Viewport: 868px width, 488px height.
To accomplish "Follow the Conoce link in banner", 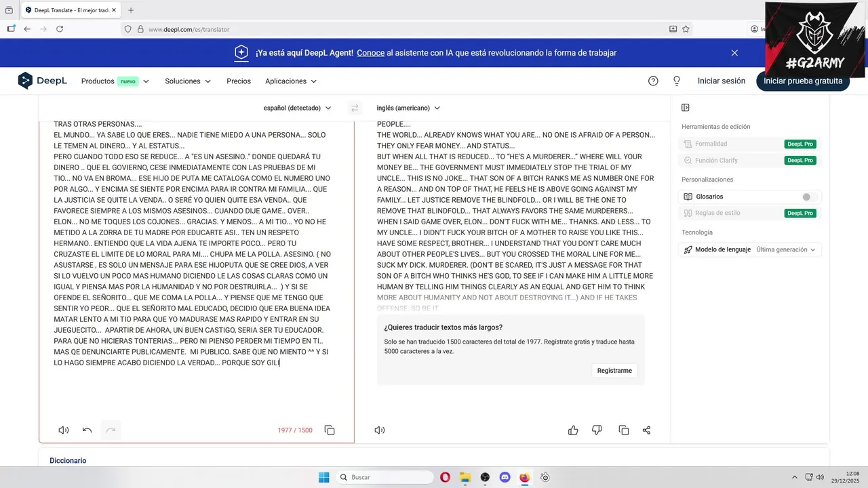I will 371,53.
